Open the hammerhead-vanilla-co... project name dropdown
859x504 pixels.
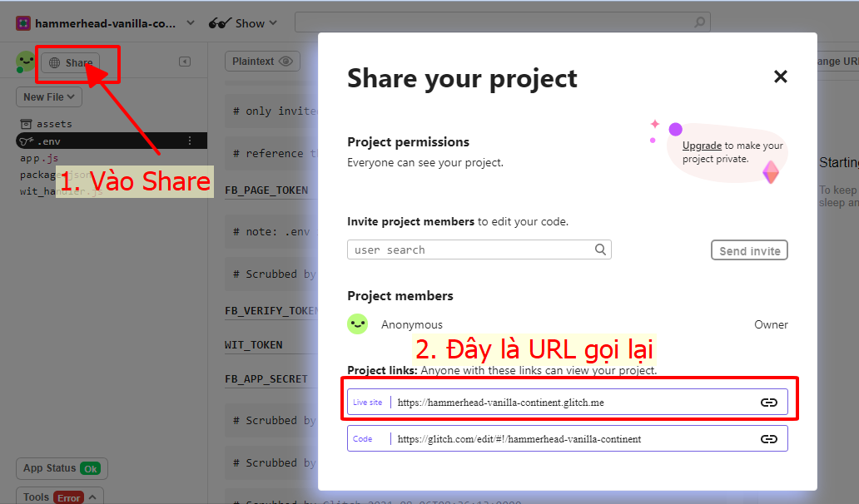coord(113,23)
